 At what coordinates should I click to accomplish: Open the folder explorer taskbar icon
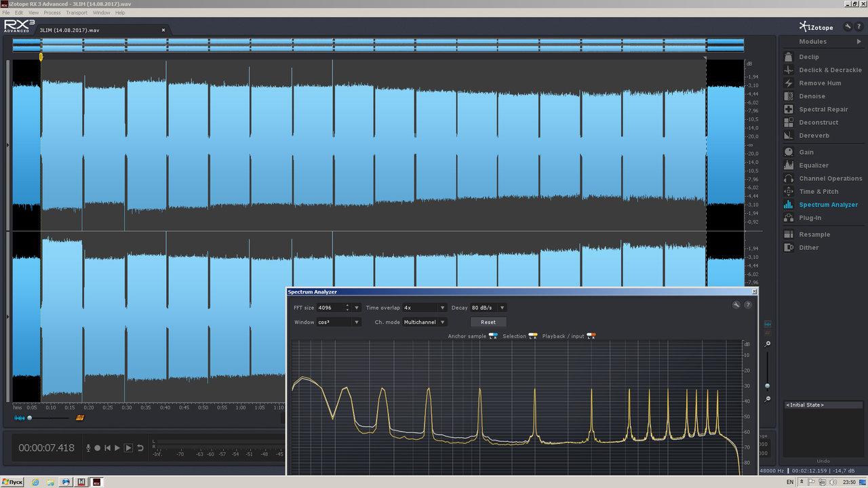[51, 482]
